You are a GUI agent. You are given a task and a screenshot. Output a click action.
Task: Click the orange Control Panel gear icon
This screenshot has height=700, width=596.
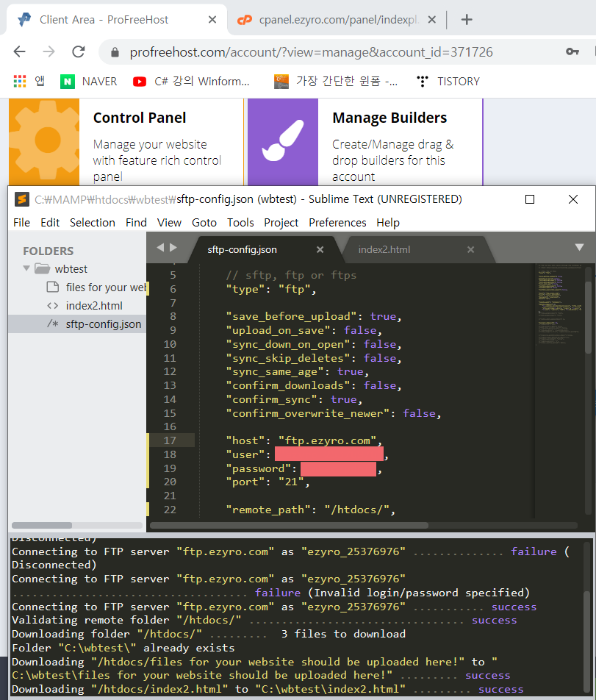44,141
